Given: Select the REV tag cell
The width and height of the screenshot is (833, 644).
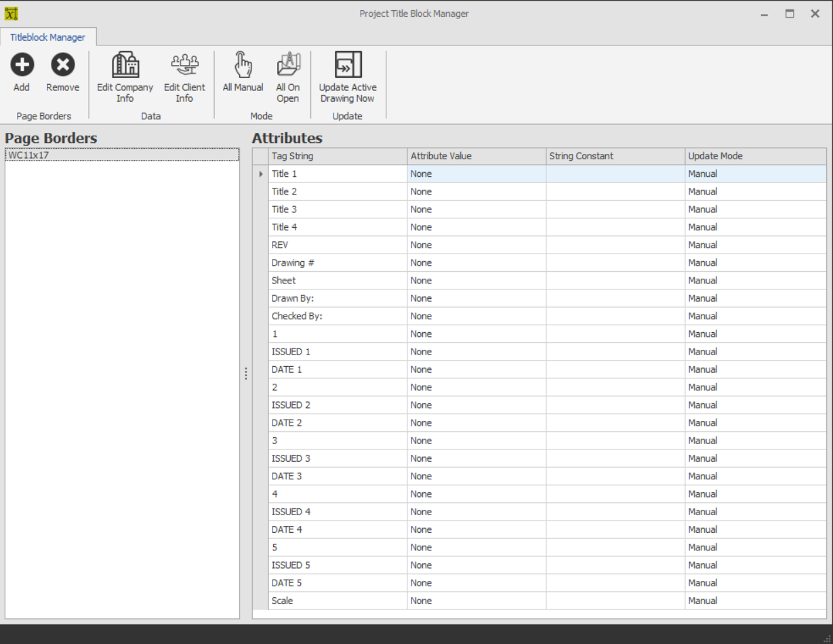Looking at the screenshot, I should coord(338,245).
